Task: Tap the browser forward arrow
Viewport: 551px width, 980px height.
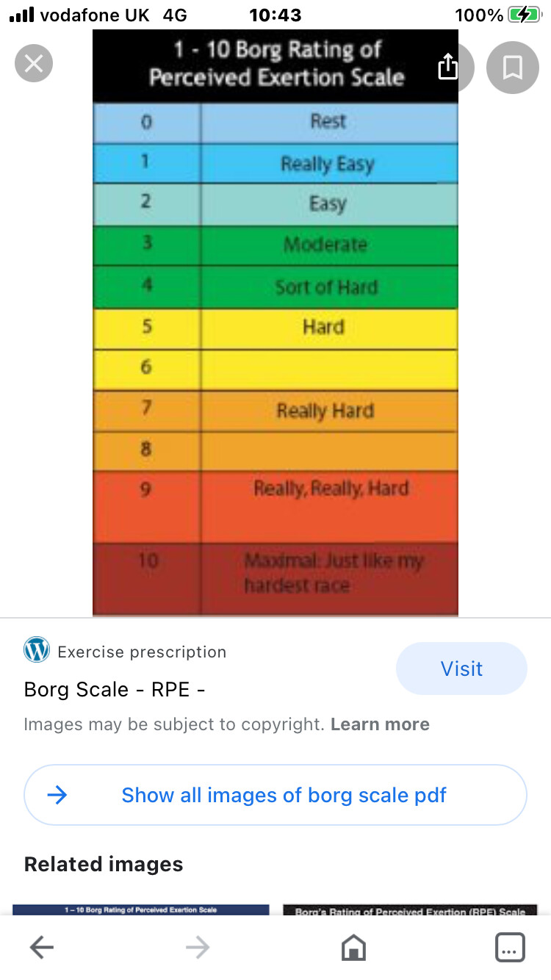Action: click(x=198, y=948)
